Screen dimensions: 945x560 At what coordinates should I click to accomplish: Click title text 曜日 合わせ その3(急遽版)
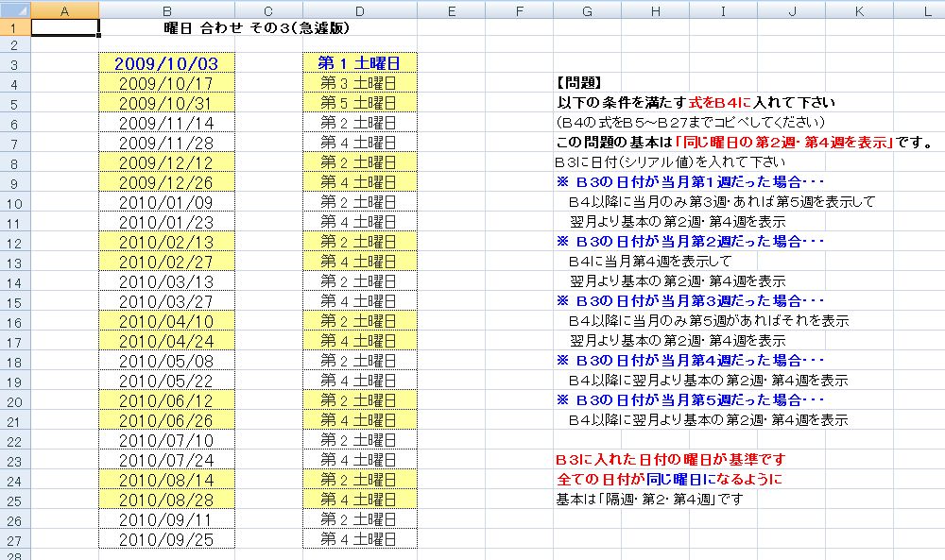[257, 27]
